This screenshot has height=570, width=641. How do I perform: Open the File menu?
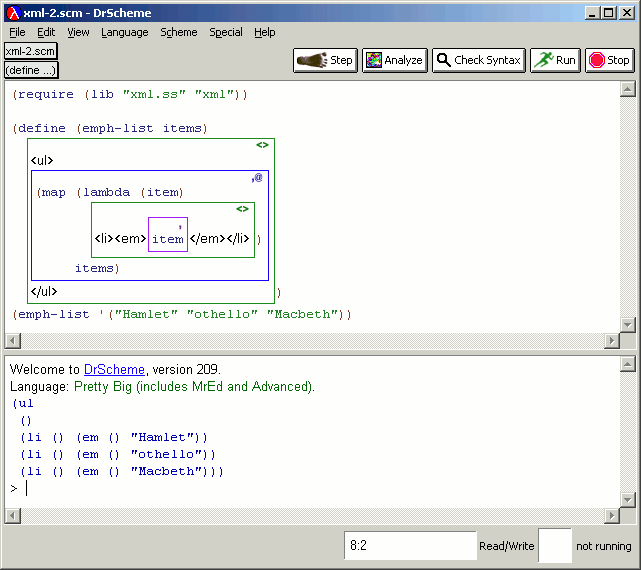click(17, 32)
